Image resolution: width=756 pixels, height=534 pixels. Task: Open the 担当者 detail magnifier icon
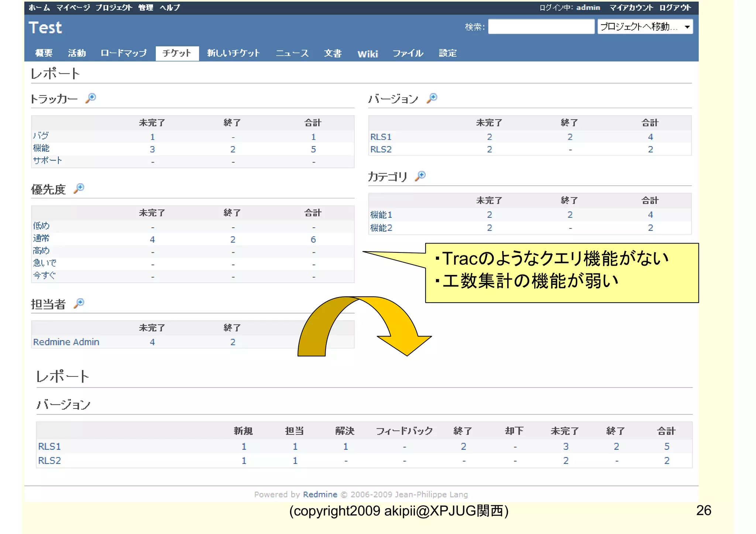coord(79,303)
